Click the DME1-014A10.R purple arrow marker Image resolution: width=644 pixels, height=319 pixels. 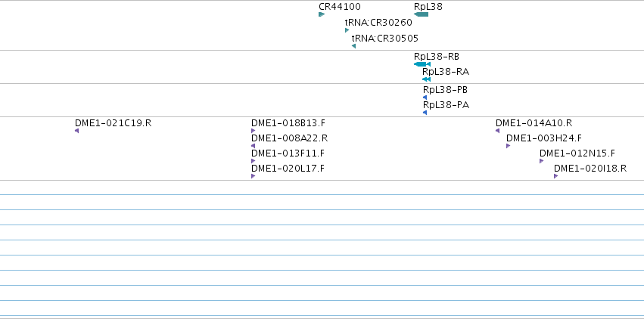(497, 131)
